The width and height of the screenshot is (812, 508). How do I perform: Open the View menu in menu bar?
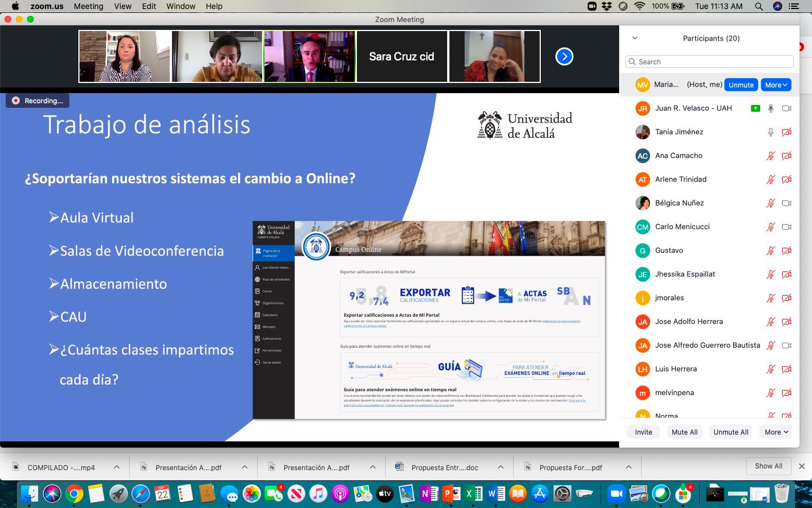click(122, 6)
